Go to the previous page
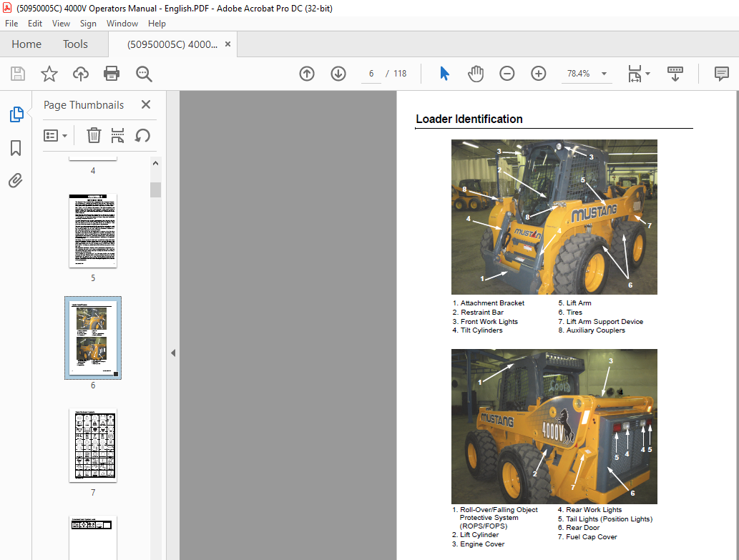The image size is (739, 560). point(307,74)
